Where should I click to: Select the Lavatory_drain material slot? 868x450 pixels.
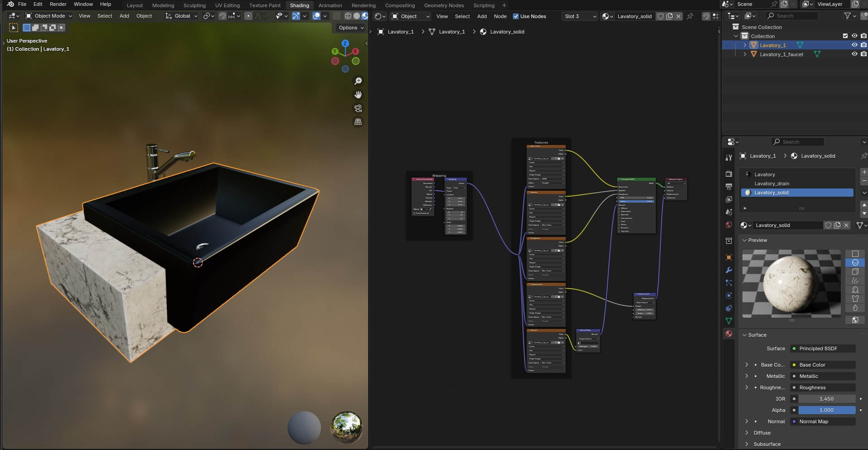(x=771, y=184)
